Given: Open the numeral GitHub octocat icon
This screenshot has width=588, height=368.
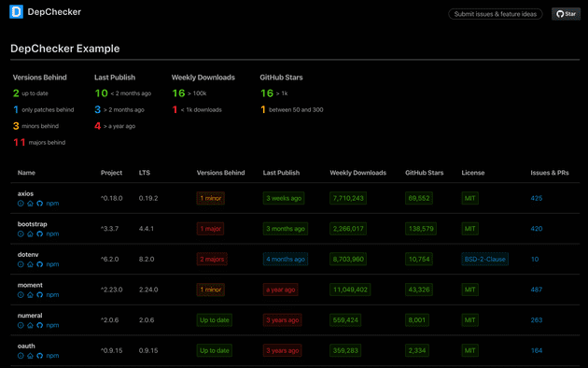Looking at the screenshot, I should [x=40, y=325].
